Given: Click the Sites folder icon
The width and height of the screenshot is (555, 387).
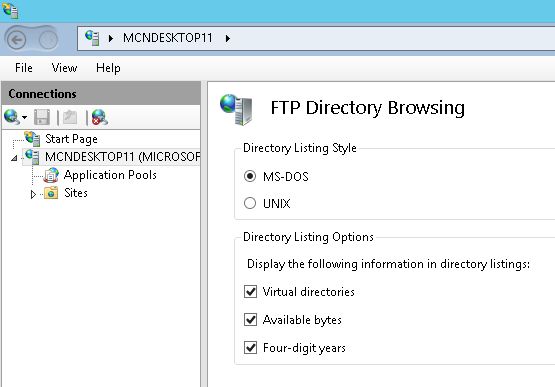Looking at the screenshot, I should [51, 193].
